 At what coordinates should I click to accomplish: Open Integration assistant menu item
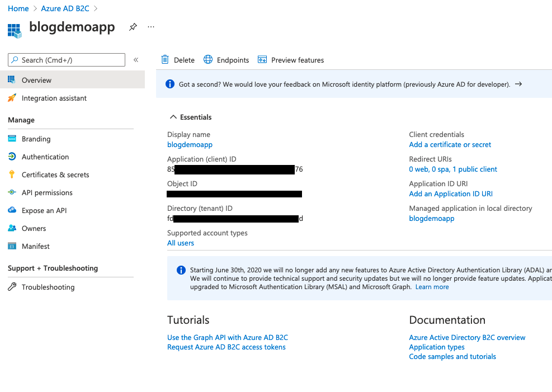click(54, 98)
